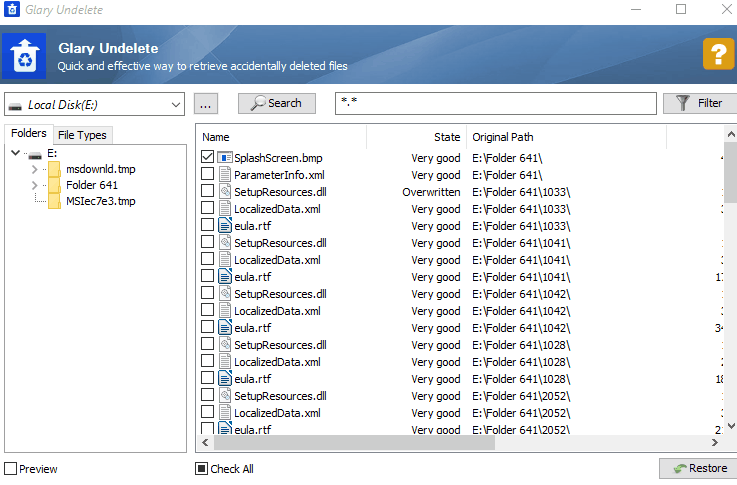Click the vertical scrollbar thumb
The height and width of the screenshot is (485, 737).
pyautogui.click(x=731, y=173)
